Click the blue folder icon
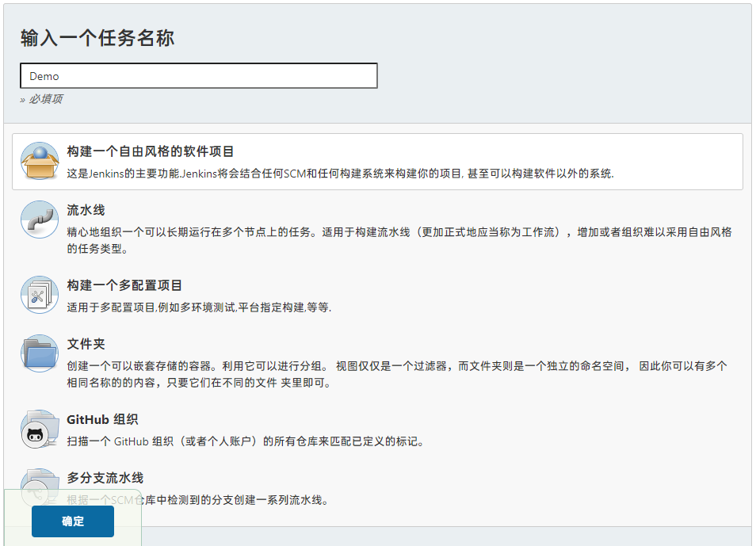The height and width of the screenshot is (546, 756). click(x=40, y=353)
